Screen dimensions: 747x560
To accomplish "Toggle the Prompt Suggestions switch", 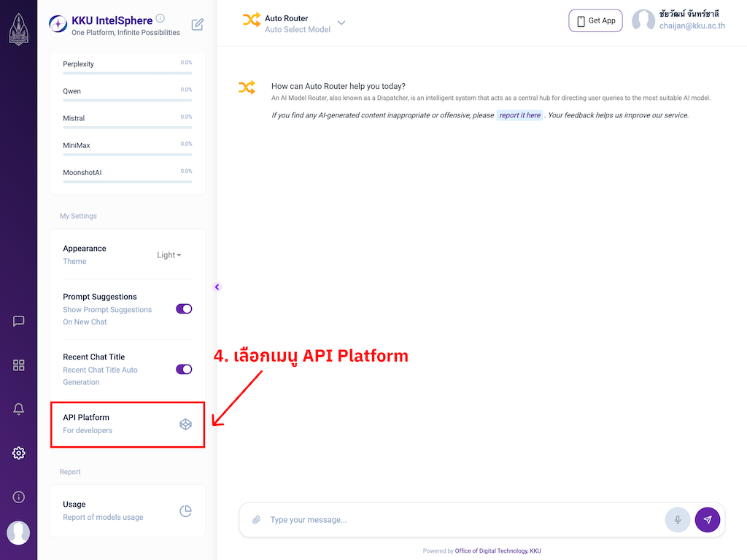I will pyautogui.click(x=184, y=308).
